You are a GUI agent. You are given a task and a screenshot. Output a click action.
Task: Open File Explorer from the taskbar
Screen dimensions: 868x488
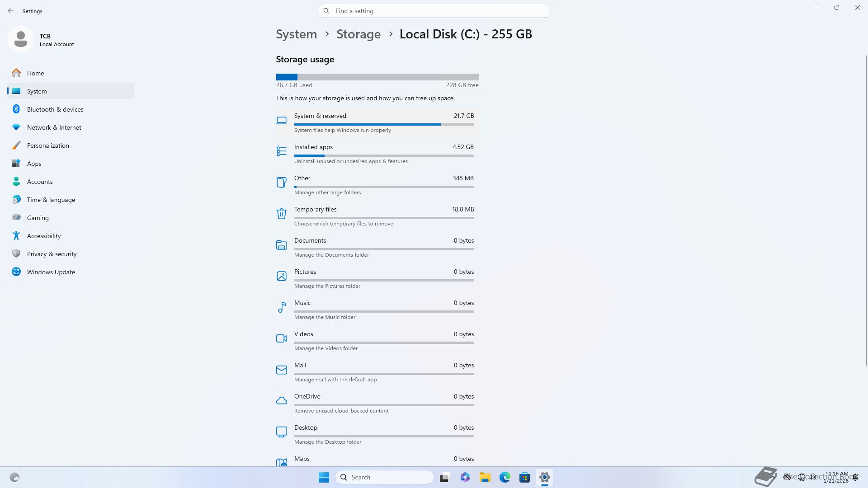(485, 477)
